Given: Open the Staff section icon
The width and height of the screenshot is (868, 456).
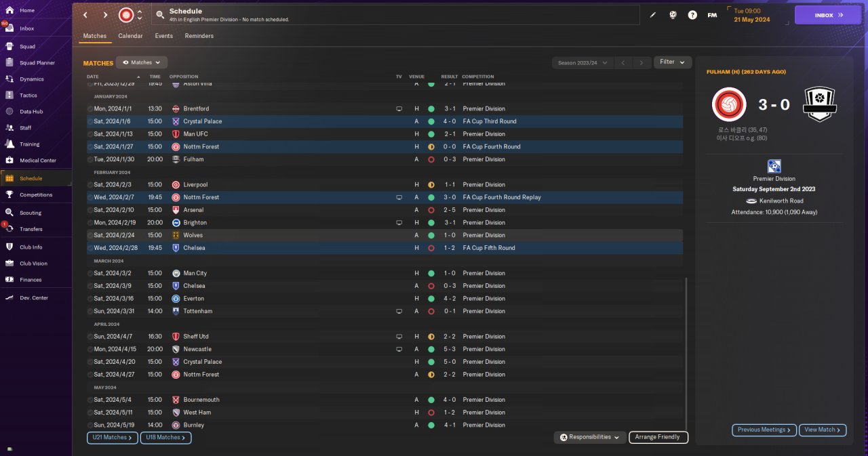Looking at the screenshot, I should click(x=9, y=127).
